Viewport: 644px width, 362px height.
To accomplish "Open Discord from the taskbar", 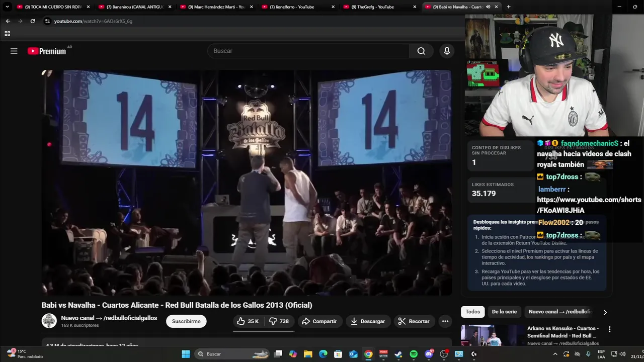I will (429, 354).
